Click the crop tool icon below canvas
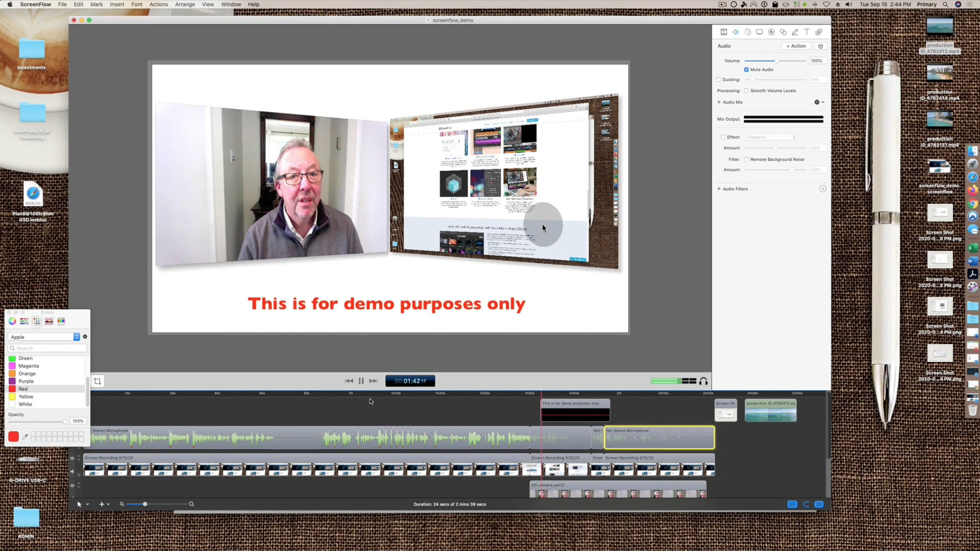 pyautogui.click(x=97, y=381)
